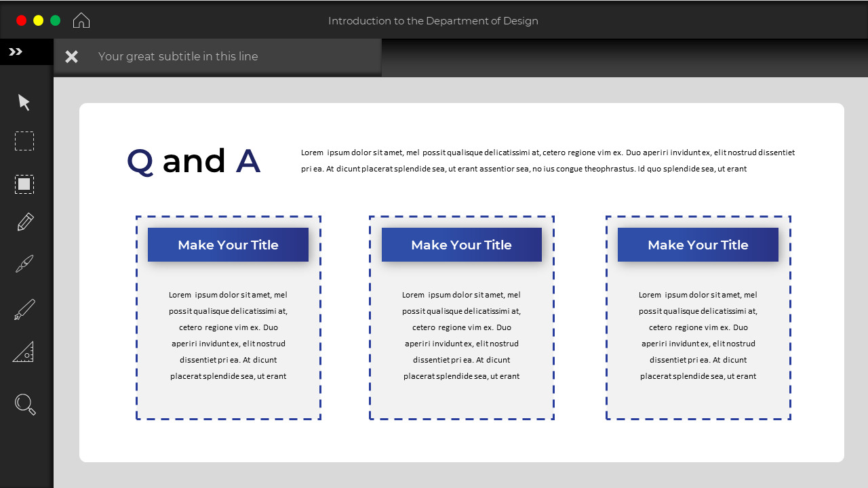Open the subtitle text Your great subtitle in this line

coord(179,56)
